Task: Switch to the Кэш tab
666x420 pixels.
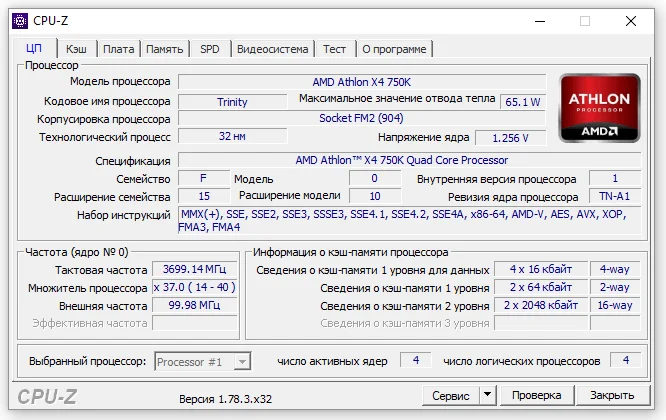Action: pos(76,49)
